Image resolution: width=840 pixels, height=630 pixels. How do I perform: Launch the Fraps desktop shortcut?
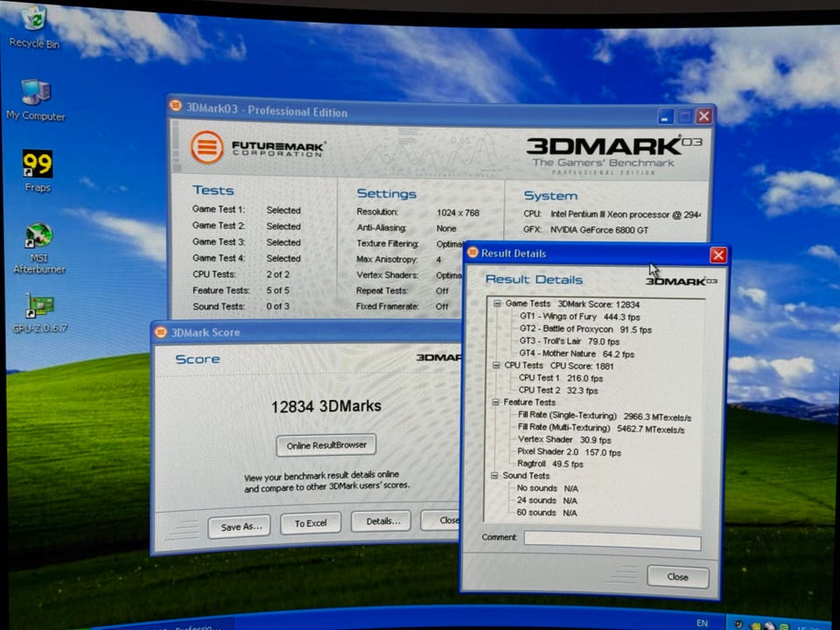click(38, 171)
